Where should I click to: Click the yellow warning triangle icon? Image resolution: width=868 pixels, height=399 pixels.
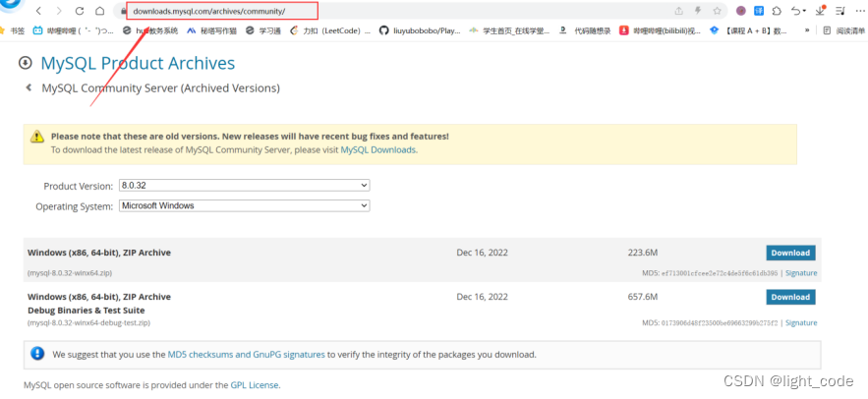(37, 136)
